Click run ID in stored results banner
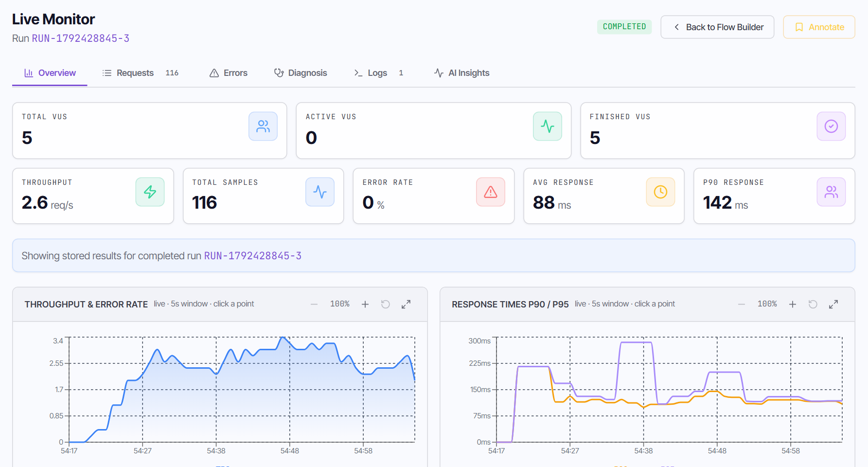The image size is (868, 467). pos(253,256)
